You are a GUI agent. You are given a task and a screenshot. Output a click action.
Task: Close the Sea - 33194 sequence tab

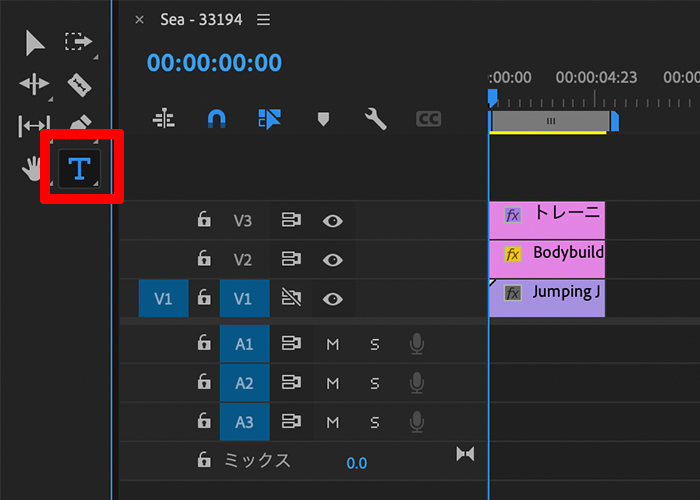tap(139, 20)
